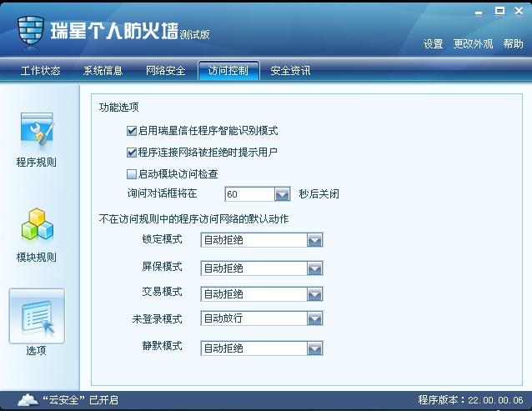Viewport: 532px width, 411px height.
Task: Click the 静默模式 label
Action: click(162, 346)
